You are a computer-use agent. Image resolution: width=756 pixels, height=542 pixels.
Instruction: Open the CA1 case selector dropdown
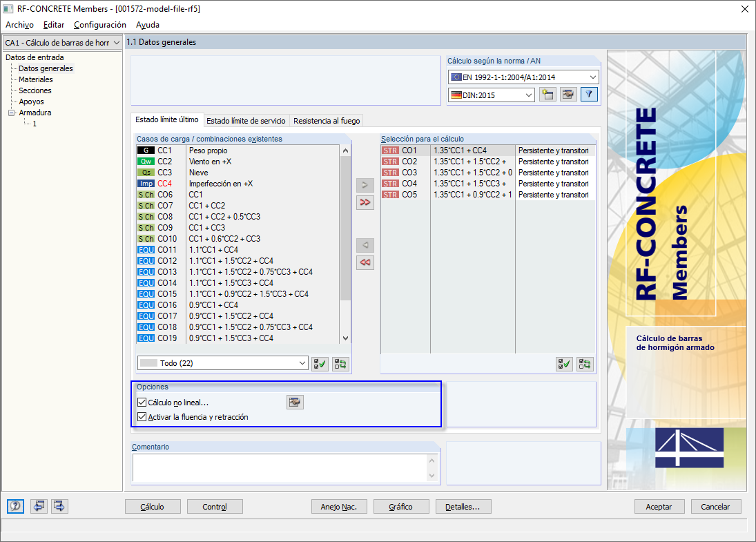62,43
